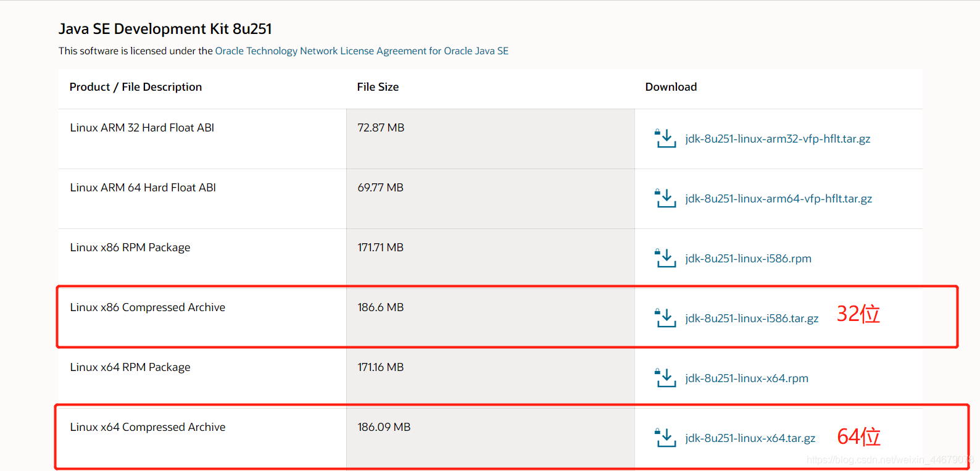Click download icon for jdk-8u251-linux-arm64-vfp-hflt.tar.gz
The image size is (980, 471).
[x=665, y=198]
